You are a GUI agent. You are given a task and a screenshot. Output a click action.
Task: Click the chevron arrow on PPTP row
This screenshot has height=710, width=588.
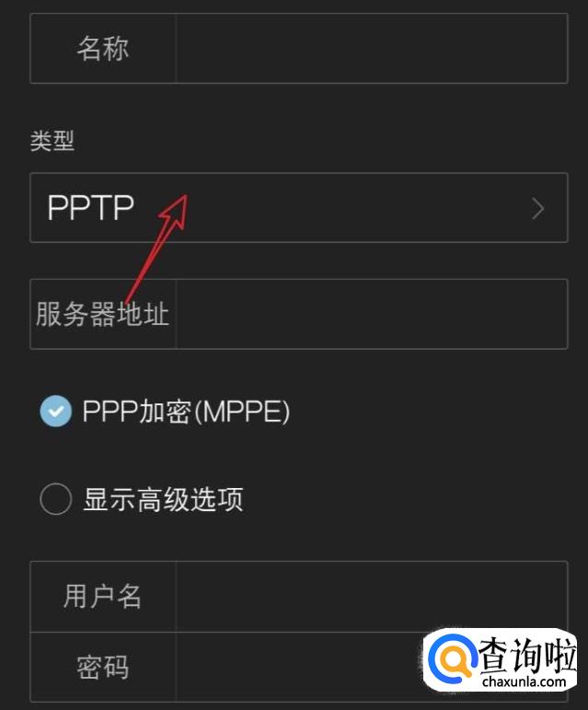click(537, 209)
